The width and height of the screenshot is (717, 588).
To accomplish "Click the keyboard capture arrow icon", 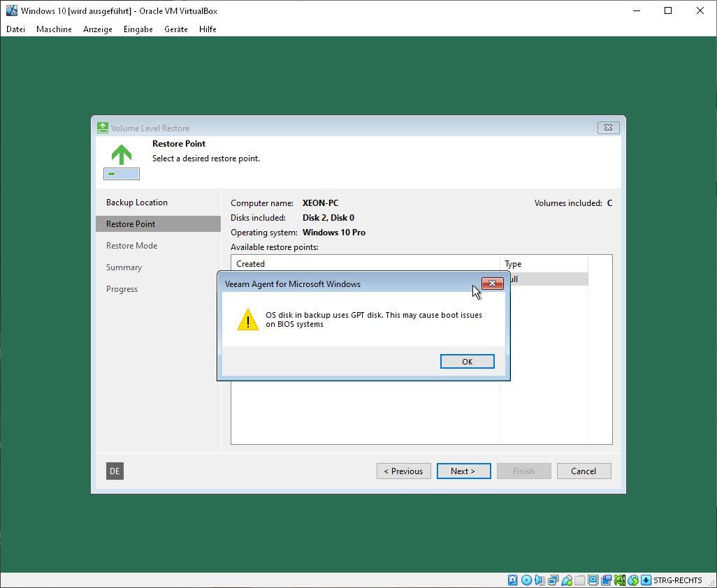I will click(x=646, y=580).
